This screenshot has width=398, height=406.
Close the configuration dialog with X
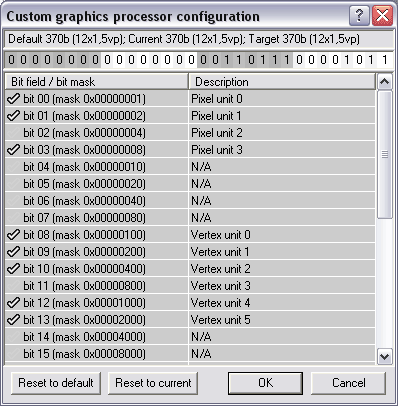pyautogui.click(x=382, y=16)
